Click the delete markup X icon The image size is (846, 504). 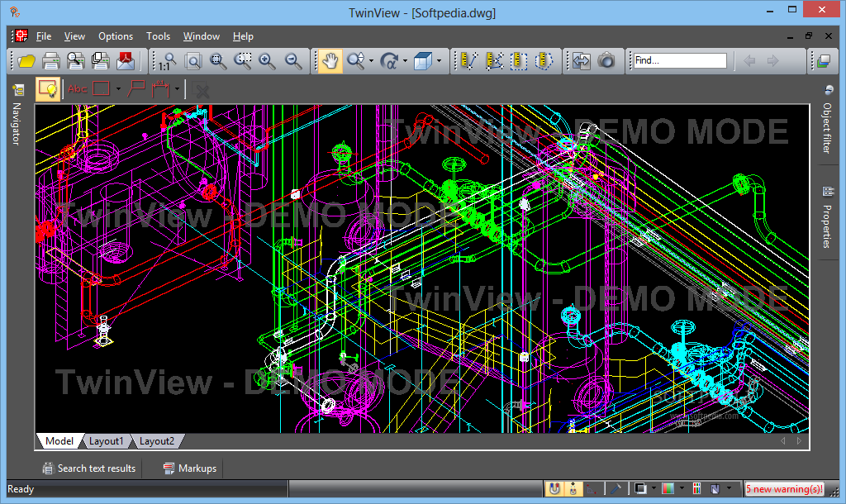pyautogui.click(x=201, y=89)
